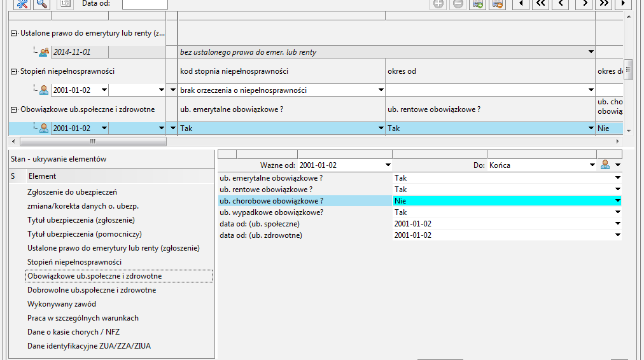Screen dimensions: 644x360
Task: Collapse the Stopień niepełnosprawności tree node
Action: pos(14,71)
